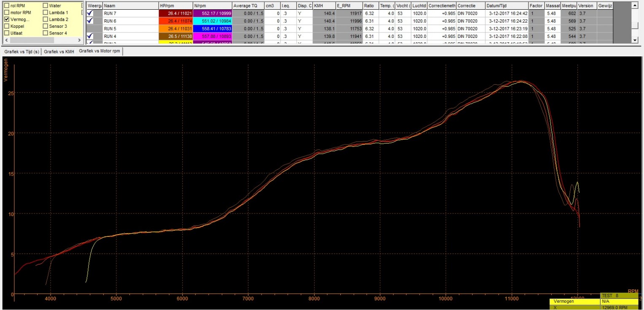The height and width of the screenshot is (310, 644).
Task: Click Meetpunten value 602 in the RUN 7 row
Action: pyautogui.click(x=572, y=13)
